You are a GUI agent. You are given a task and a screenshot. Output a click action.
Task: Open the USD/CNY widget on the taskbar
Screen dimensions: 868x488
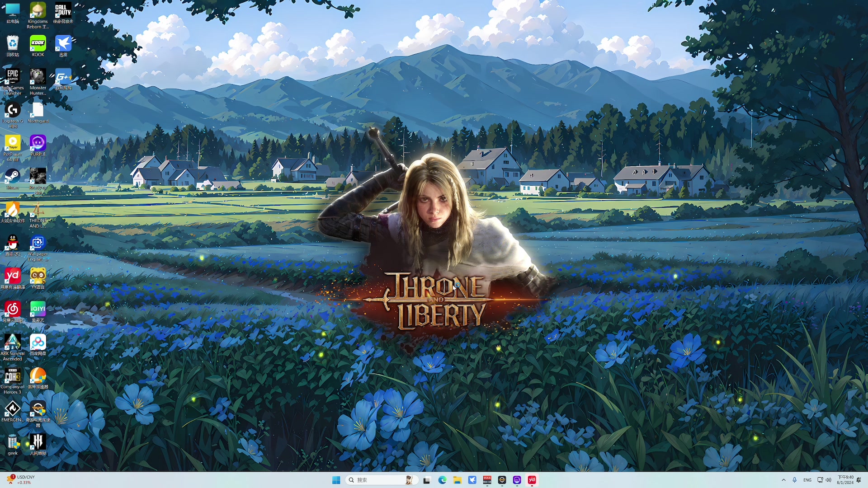(20, 480)
